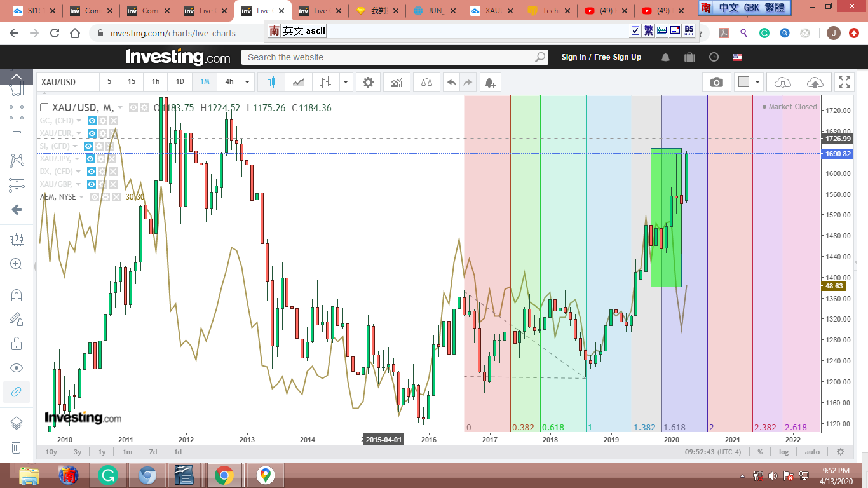Screen dimensions: 868x488
Task: Remove all drawings using trash icon
Action: click(17, 448)
